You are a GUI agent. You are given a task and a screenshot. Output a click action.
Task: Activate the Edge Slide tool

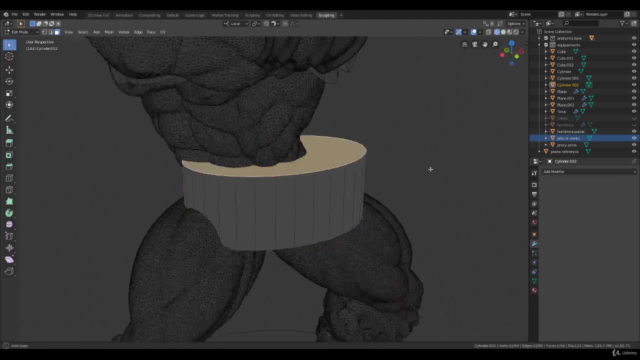(9, 236)
